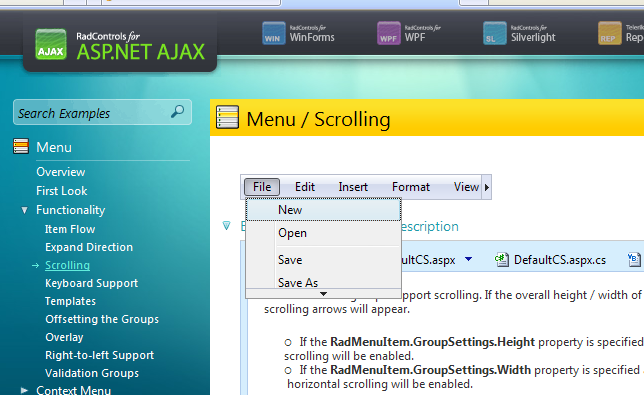The image size is (644, 395).
Task: Select Save As from File menu
Action: coord(323,282)
